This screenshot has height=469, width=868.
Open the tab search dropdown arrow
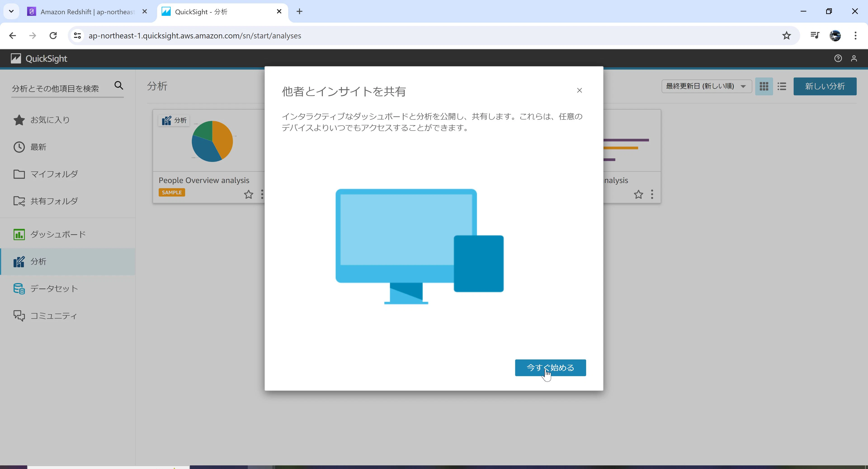11,12
